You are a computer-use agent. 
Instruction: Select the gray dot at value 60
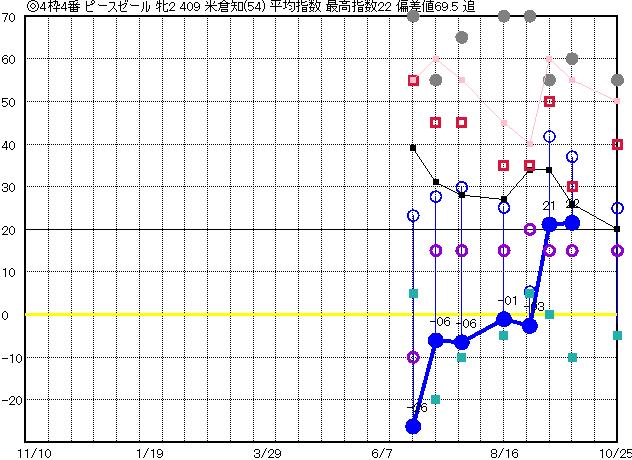pyautogui.click(x=572, y=58)
